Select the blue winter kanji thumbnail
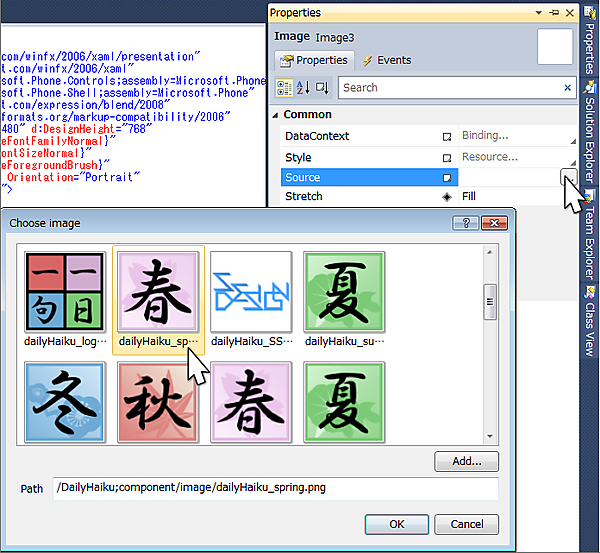The width and height of the screenshot is (600, 553). click(65, 402)
